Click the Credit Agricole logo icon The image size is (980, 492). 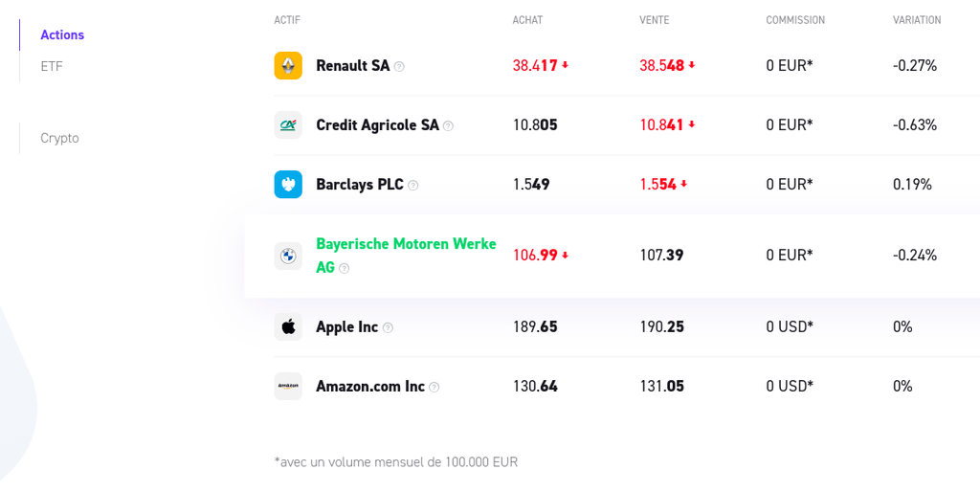[x=288, y=125]
